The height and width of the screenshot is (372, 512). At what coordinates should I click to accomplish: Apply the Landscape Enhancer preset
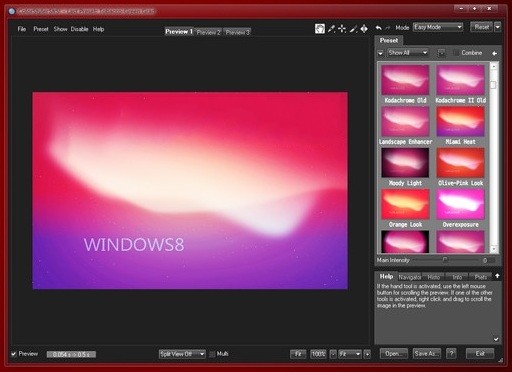click(405, 121)
